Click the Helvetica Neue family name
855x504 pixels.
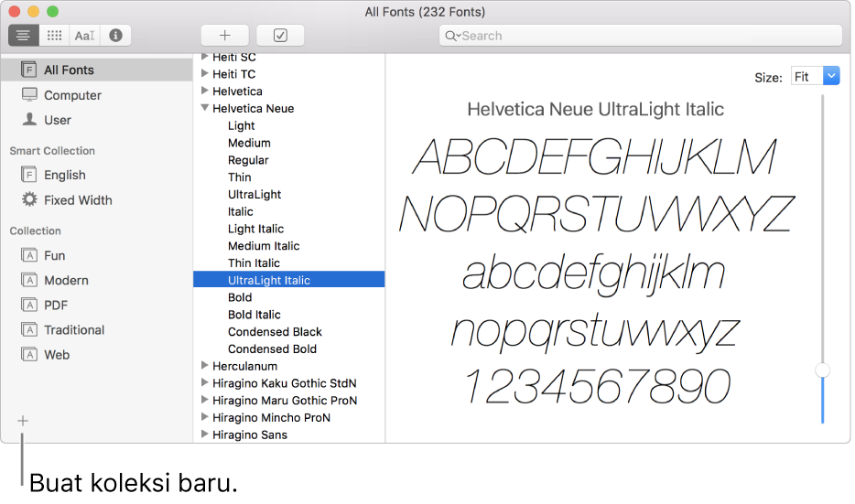coord(253,109)
